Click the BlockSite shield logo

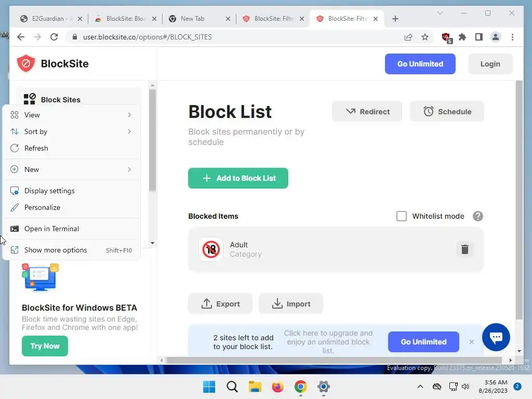pyautogui.click(x=26, y=63)
